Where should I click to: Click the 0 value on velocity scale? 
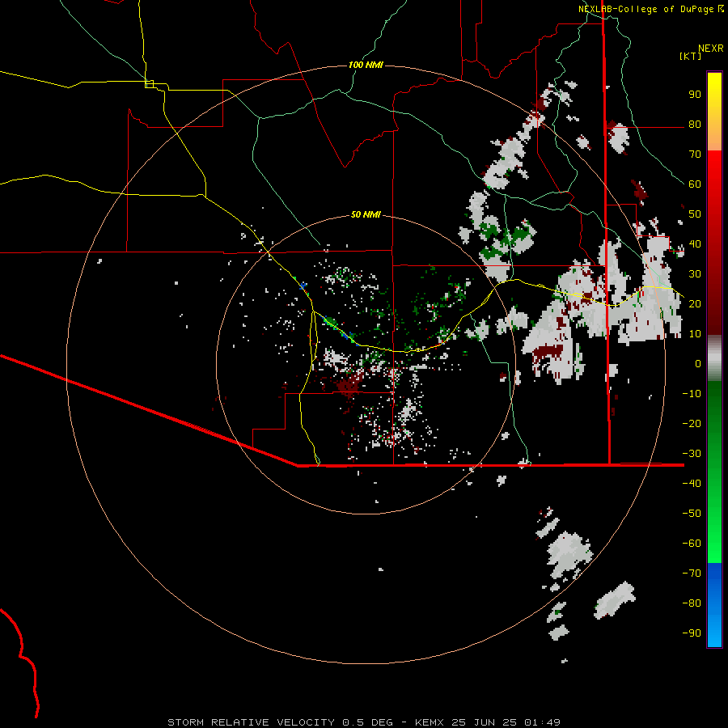698,363
